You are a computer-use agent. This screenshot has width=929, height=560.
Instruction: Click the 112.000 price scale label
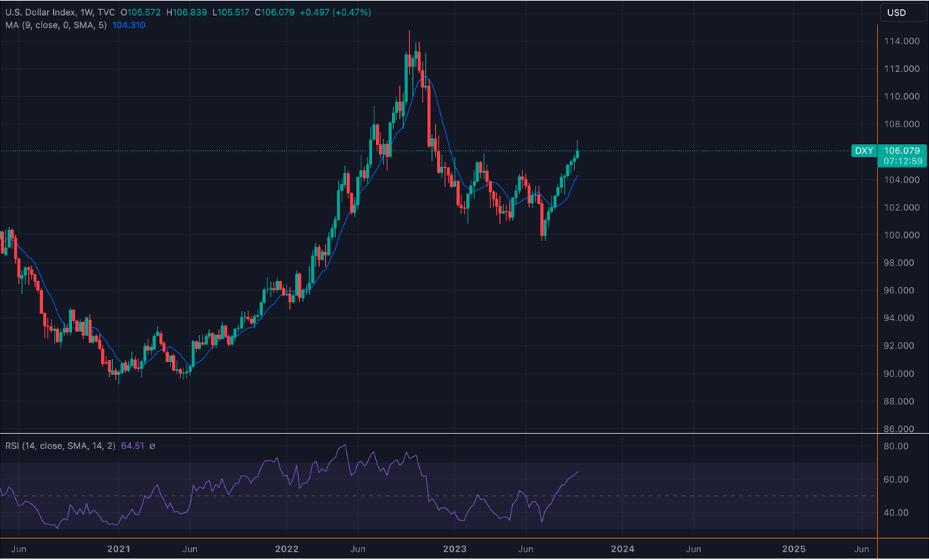coord(902,69)
